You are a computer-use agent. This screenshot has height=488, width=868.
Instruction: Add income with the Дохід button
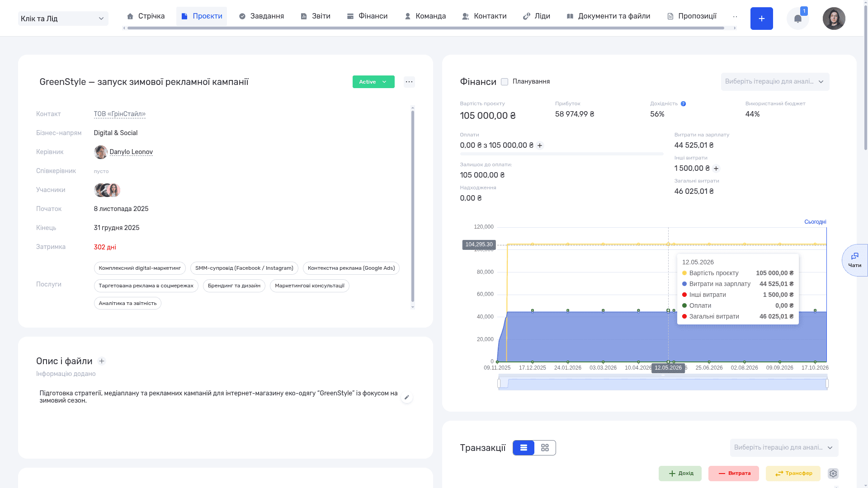click(680, 474)
